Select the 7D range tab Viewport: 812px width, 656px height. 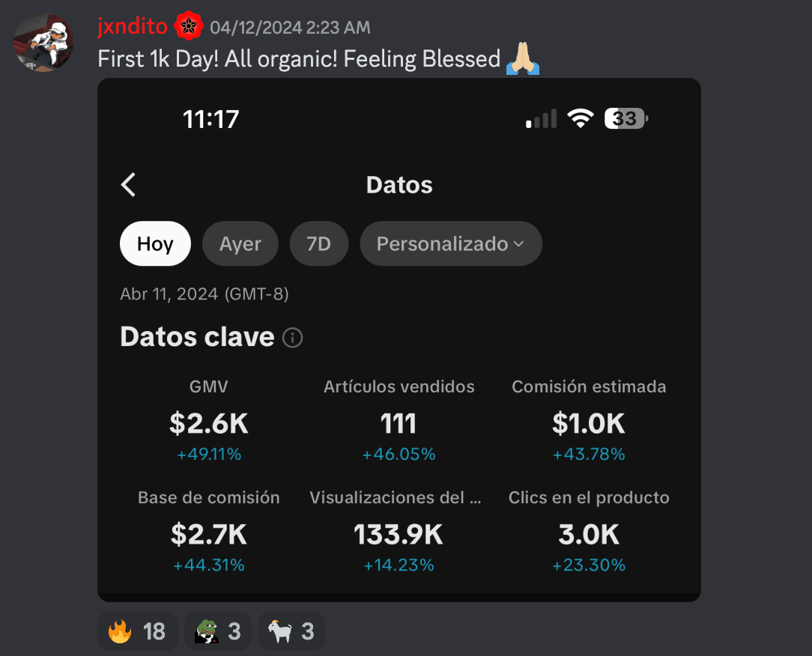[318, 244]
